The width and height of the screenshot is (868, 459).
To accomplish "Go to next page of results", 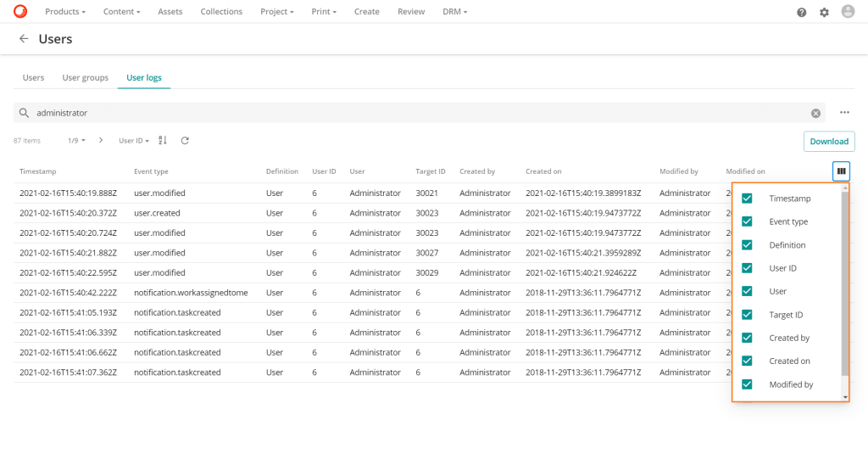I will pos(101,141).
